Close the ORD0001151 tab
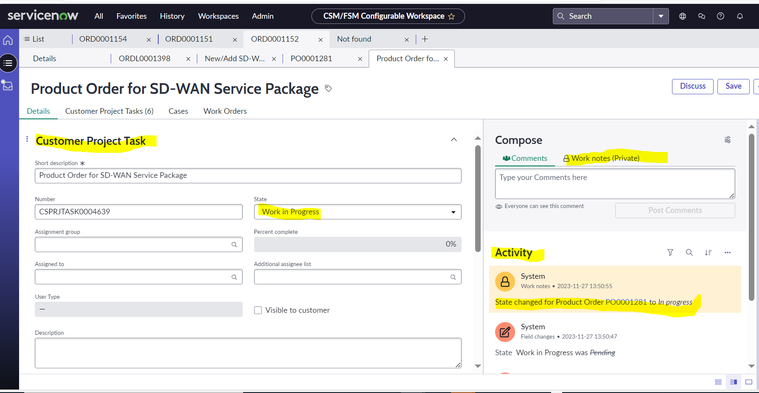Image resolution: width=759 pixels, height=393 pixels. point(235,40)
